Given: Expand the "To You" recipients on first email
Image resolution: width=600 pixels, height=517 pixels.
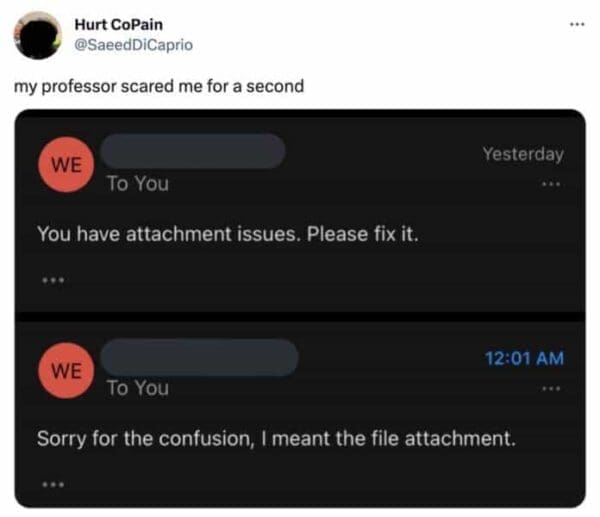Looking at the screenshot, I should [x=138, y=184].
